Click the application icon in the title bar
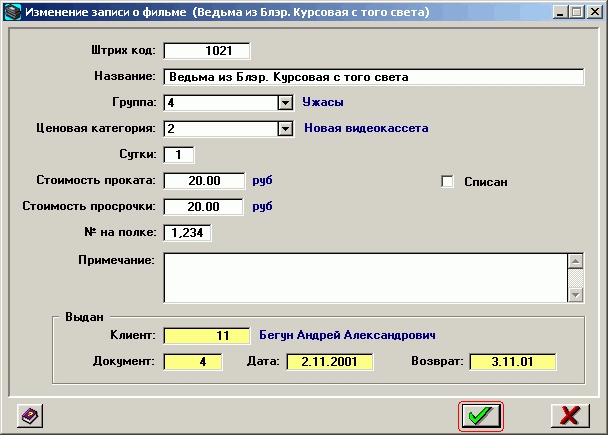The width and height of the screenshot is (608, 435). [12, 12]
